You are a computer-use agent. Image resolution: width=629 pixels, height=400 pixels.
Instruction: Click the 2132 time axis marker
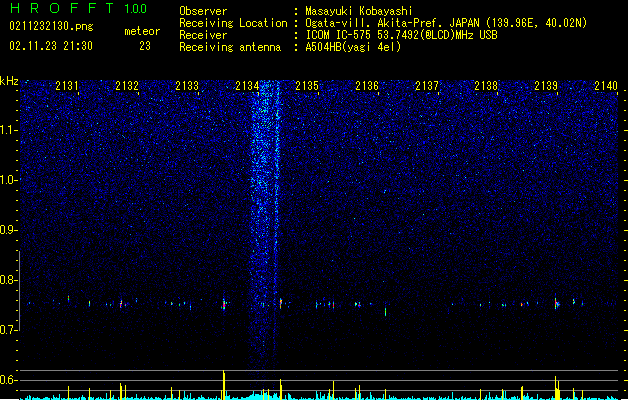(x=127, y=86)
